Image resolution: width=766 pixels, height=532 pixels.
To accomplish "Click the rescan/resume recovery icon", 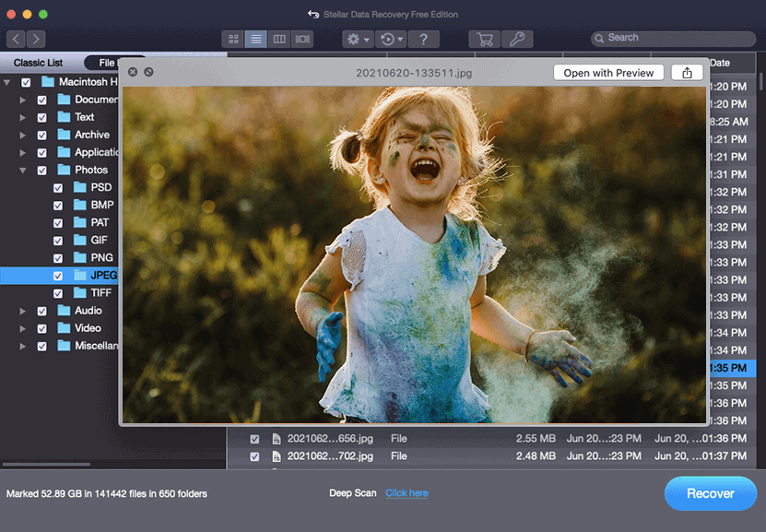I will (390, 39).
